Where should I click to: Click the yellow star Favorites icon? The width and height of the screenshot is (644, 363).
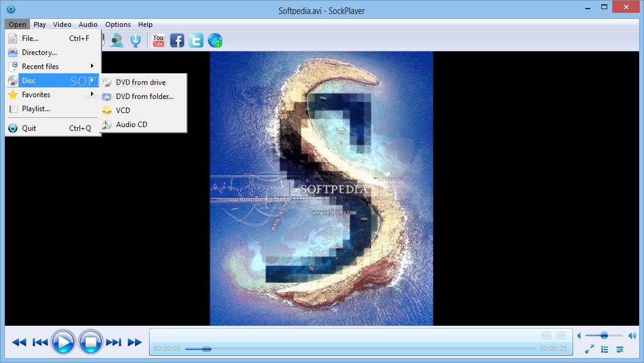pos(13,95)
